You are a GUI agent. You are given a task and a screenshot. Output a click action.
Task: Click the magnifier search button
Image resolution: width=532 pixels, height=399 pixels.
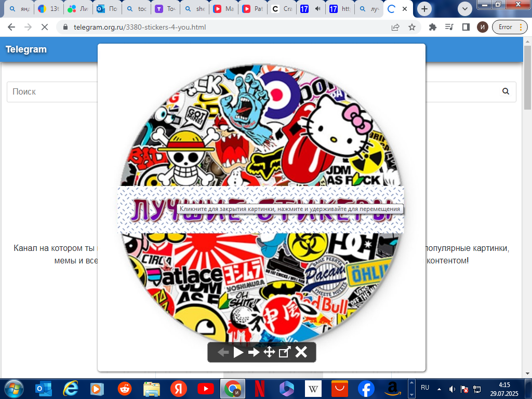point(506,91)
